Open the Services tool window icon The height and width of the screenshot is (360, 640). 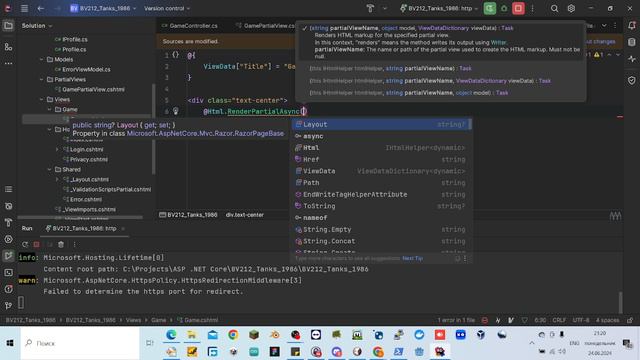[8, 239]
